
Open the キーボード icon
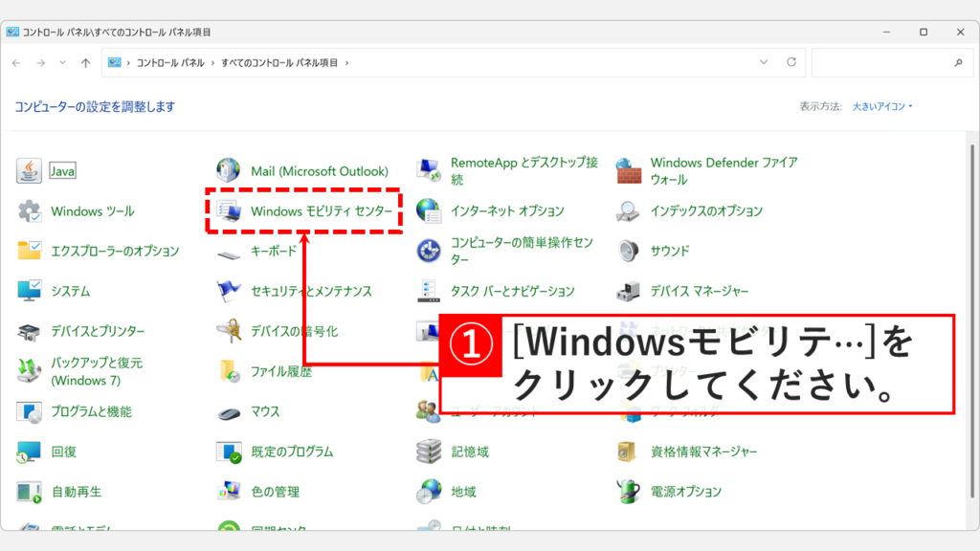229,253
